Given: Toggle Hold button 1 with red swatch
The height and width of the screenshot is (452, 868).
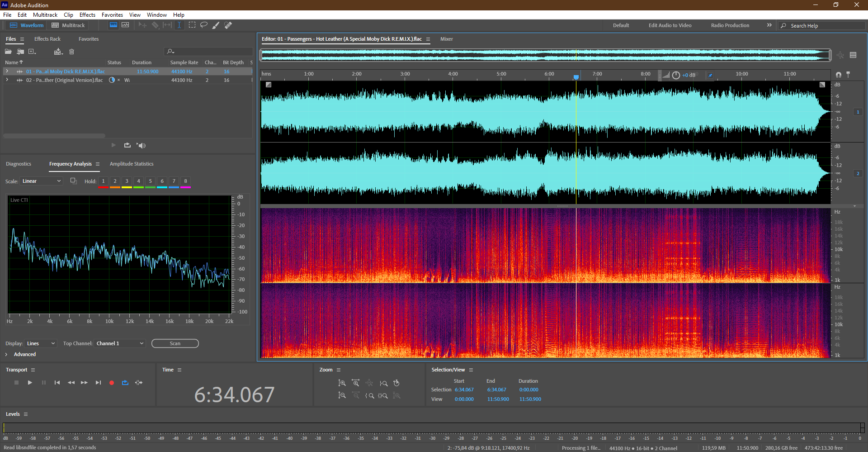Looking at the screenshot, I should point(103,181).
